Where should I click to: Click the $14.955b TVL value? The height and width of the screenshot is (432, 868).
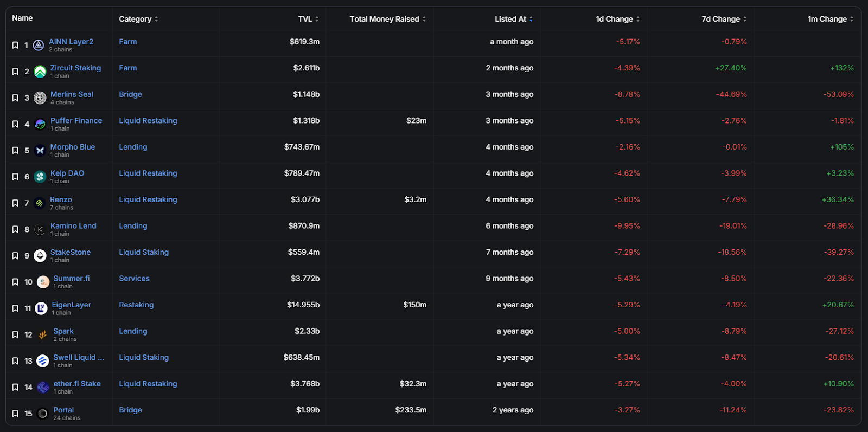pyautogui.click(x=303, y=305)
